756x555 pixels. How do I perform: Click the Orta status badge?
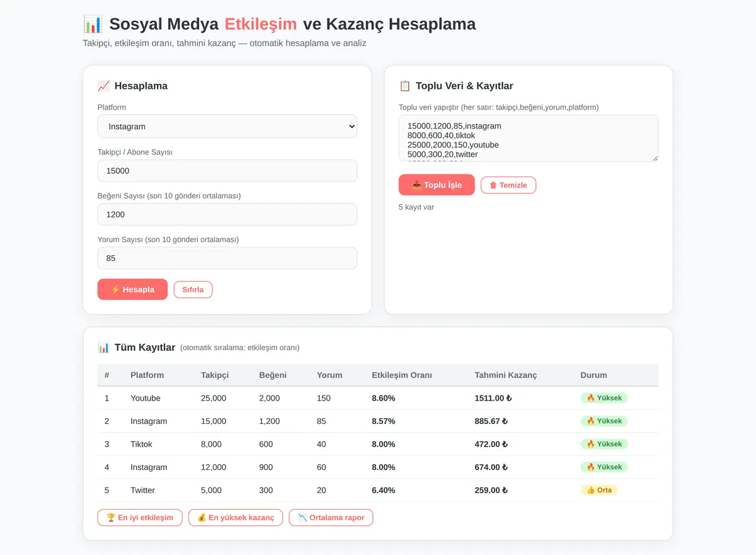599,490
